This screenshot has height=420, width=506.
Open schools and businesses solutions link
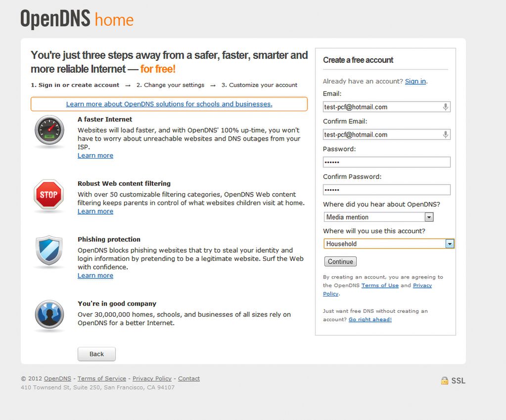[x=169, y=104]
